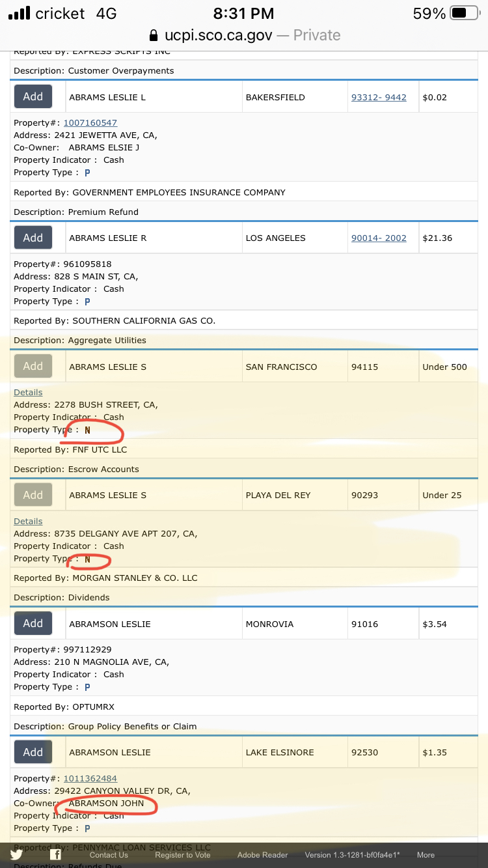Select Description: Aggregate Utilities text
Screen dimensions: 488x868
pyautogui.click(x=80, y=340)
